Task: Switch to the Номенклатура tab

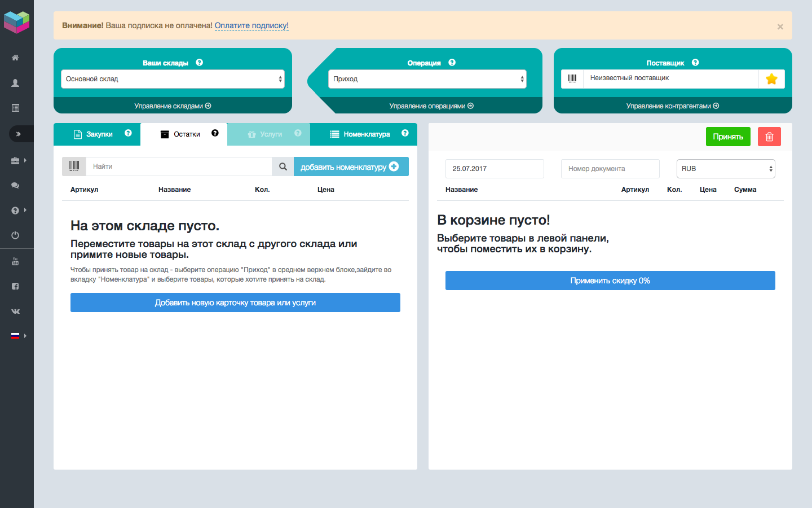Action: coord(364,134)
